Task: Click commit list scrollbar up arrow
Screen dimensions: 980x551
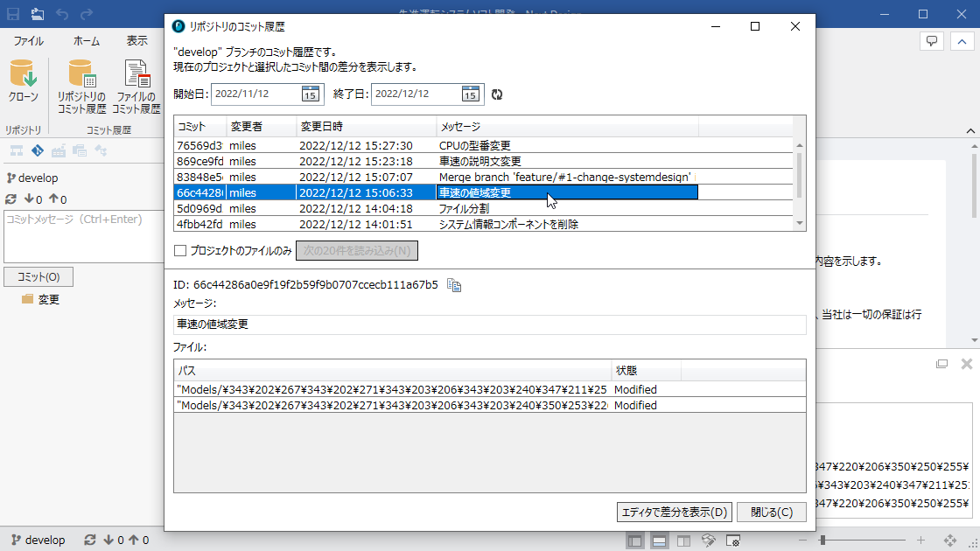Action: (800, 145)
